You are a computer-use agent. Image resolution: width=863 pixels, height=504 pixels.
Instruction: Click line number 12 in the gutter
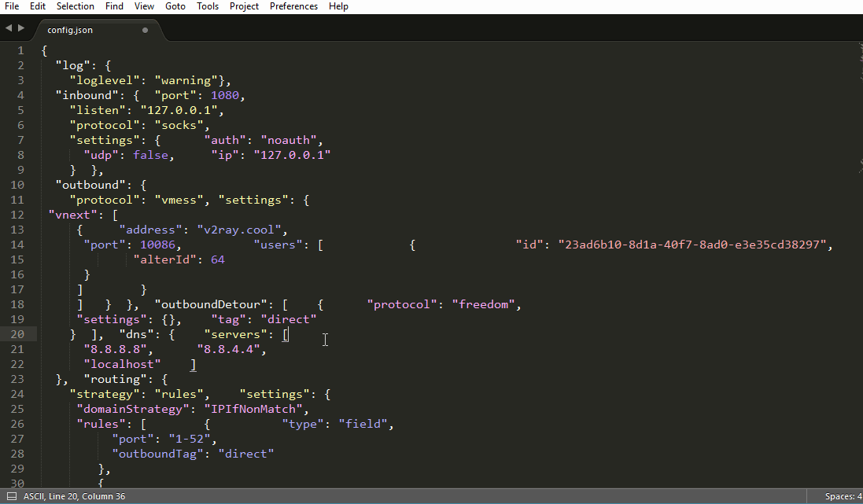19,215
